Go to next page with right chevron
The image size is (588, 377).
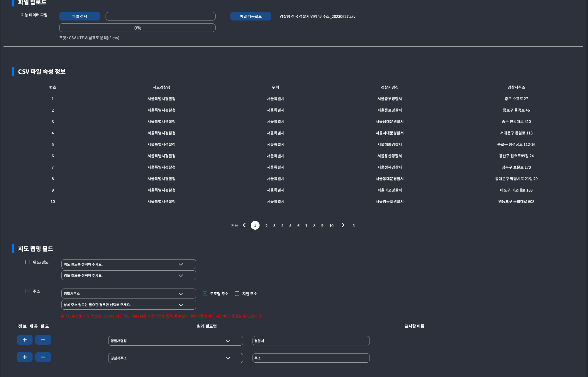pyautogui.click(x=343, y=225)
